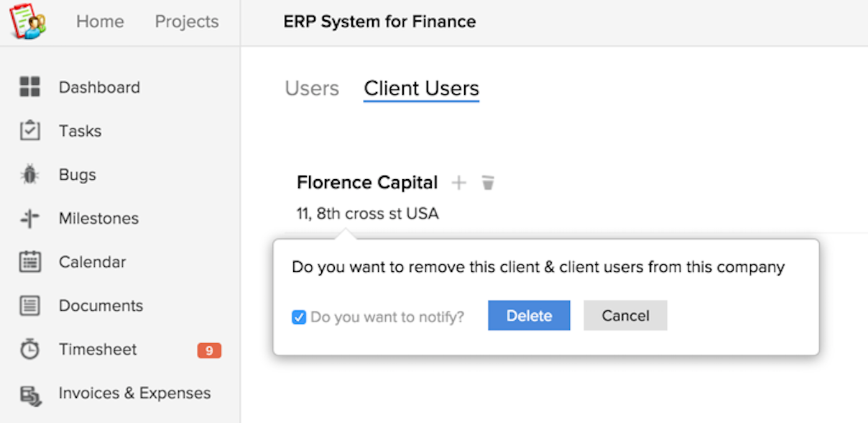Viewport: 868px width, 423px height.
Task: Click the Invoices & Expenses icon
Action: pyautogui.click(x=30, y=394)
